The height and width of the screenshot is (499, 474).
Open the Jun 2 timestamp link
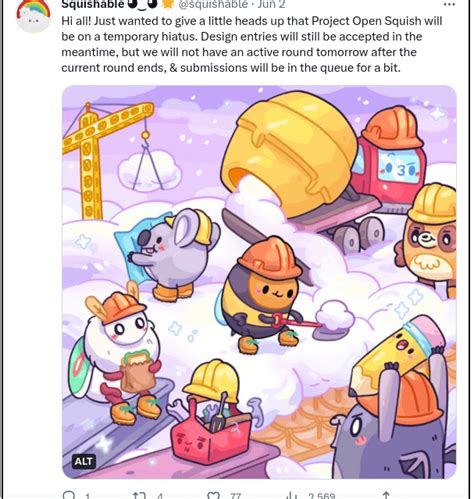[271, 4]
